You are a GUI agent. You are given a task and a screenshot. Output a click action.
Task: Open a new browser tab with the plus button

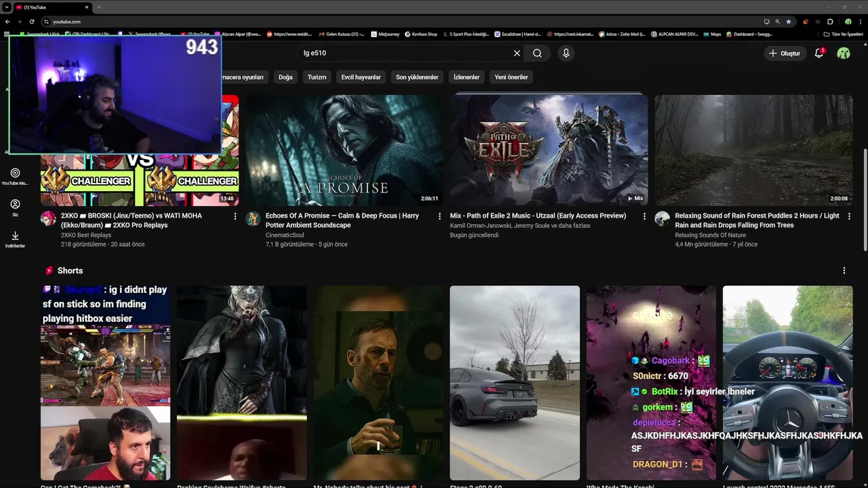pyautogui.click(x=99, y=7)
